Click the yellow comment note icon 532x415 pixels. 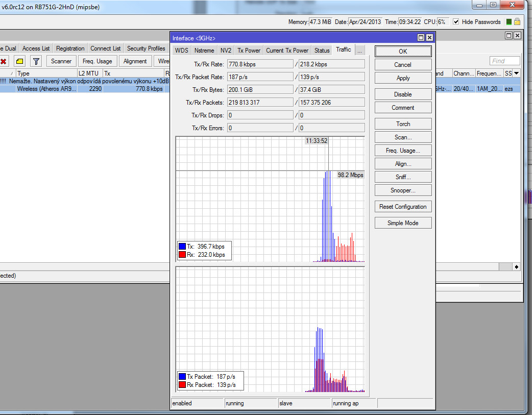[x=20, y=61]
